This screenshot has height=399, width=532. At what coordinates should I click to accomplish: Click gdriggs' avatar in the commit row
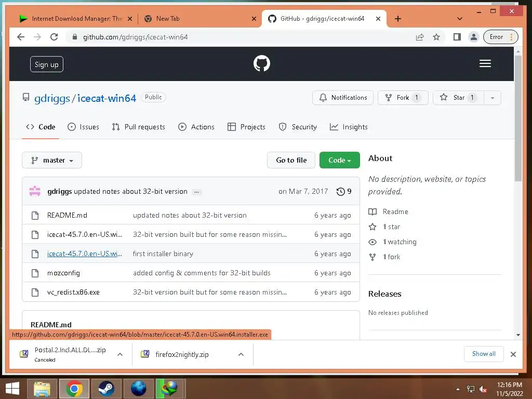[x=35, y=191]
